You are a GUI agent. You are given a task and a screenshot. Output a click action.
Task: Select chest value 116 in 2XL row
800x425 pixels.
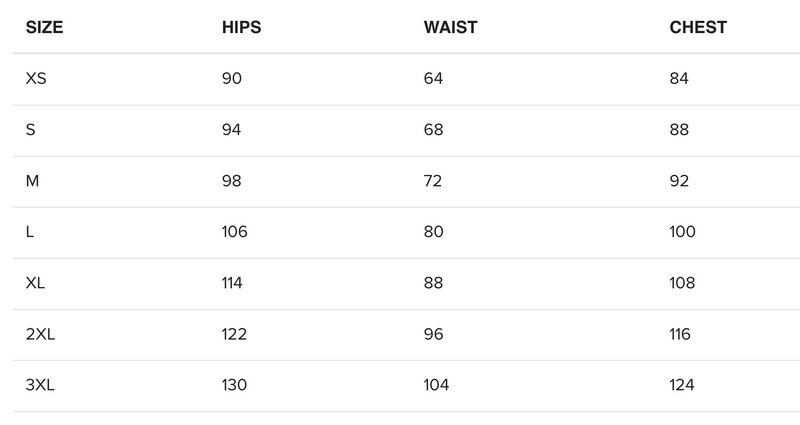click(x=681, y=334)
